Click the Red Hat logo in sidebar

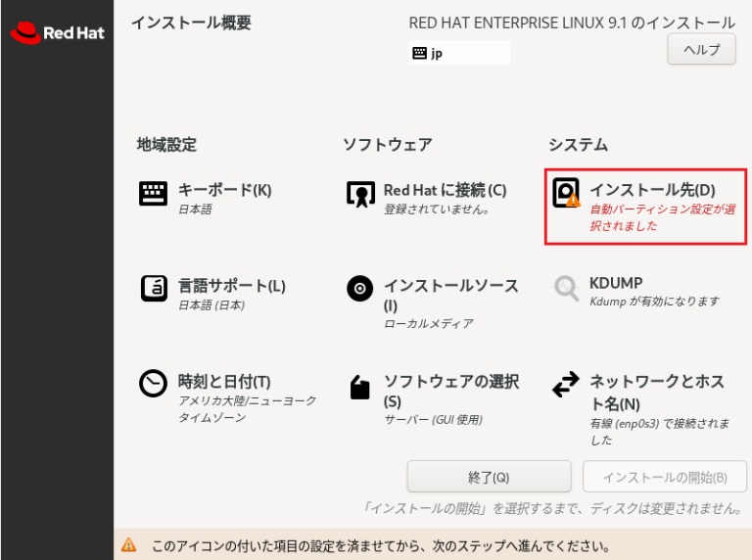click(x=57, y=33)
